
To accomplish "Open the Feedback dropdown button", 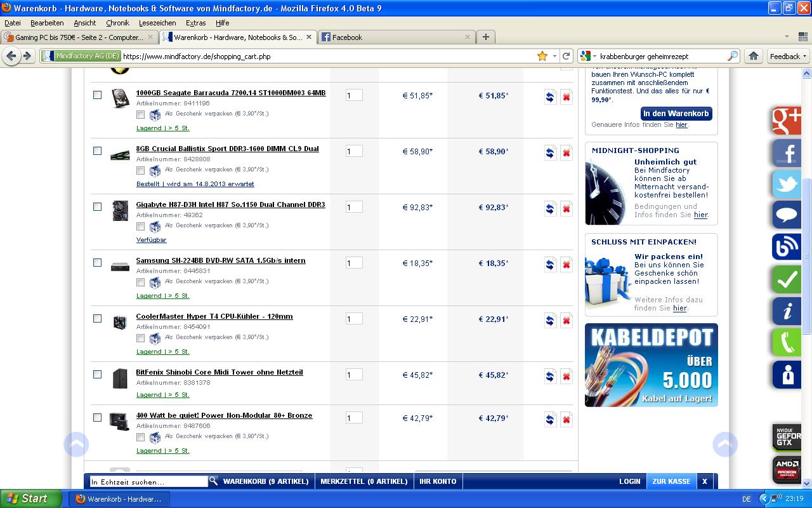I will point(788,56).
